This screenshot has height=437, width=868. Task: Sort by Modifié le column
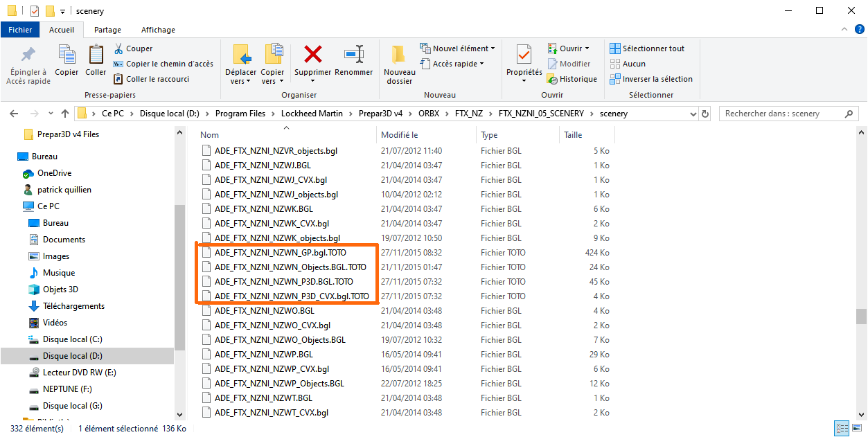pyautogui.click(x=427, y=135)
